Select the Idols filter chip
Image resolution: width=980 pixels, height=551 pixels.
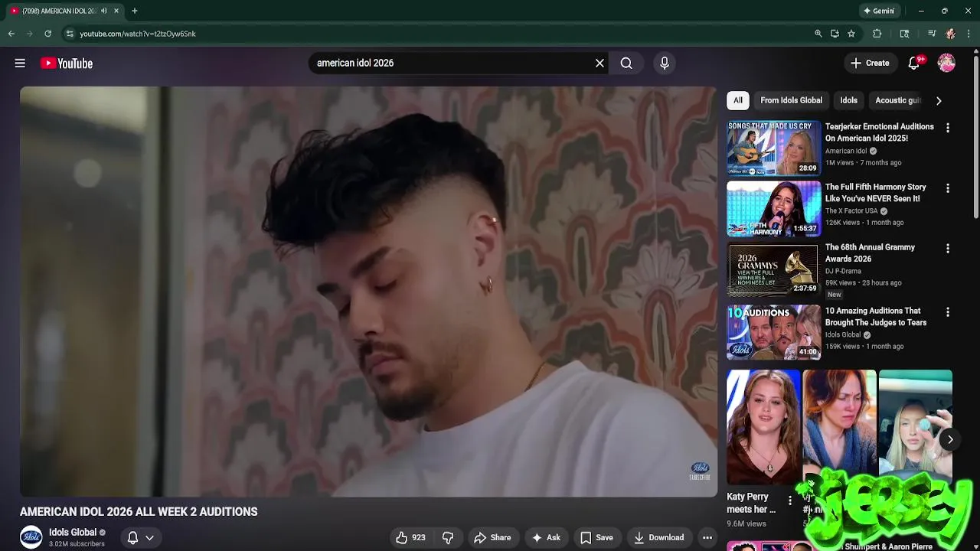point(849,100)
